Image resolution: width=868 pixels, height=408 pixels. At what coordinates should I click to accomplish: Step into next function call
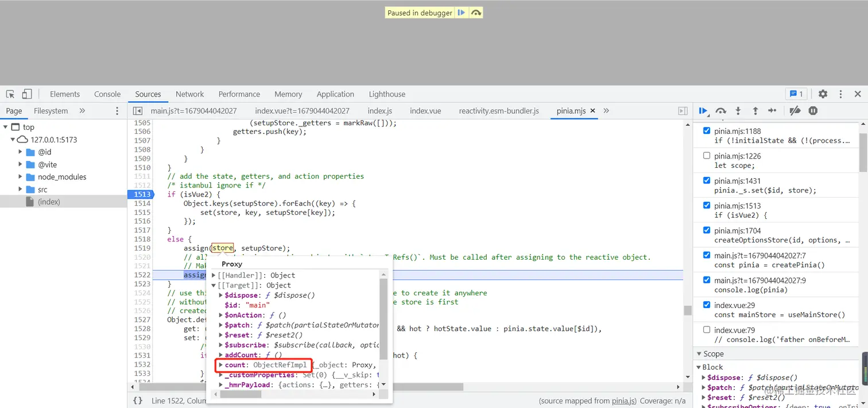(738, 111)
